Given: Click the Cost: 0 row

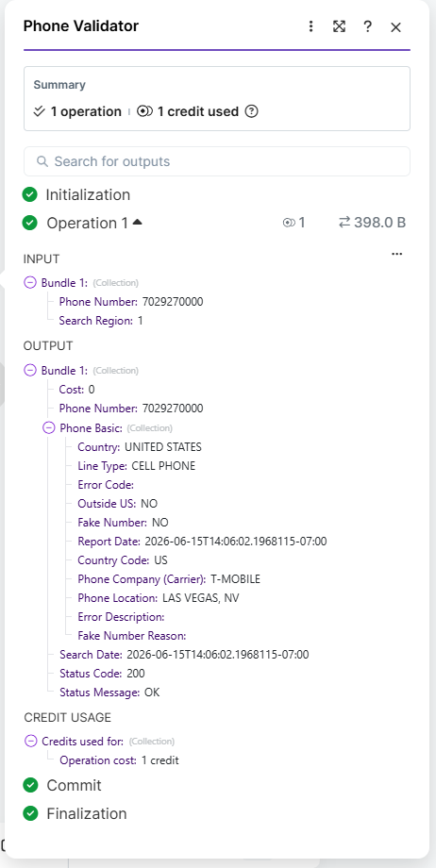Looking at the screenshot, I should click(x=77, y=389).
